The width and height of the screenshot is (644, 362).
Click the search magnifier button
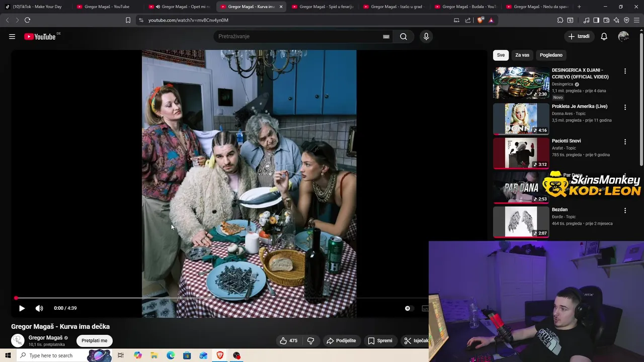404,36
